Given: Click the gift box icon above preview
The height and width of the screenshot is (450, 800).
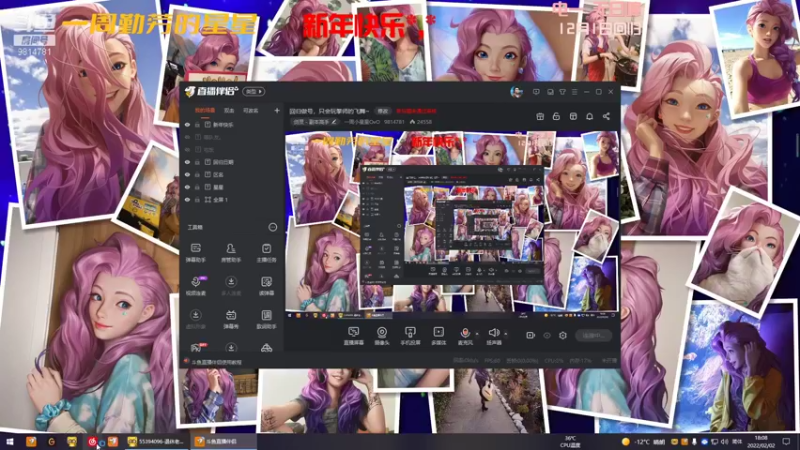Looking at the screenshot, I should (x=540, y=116).
